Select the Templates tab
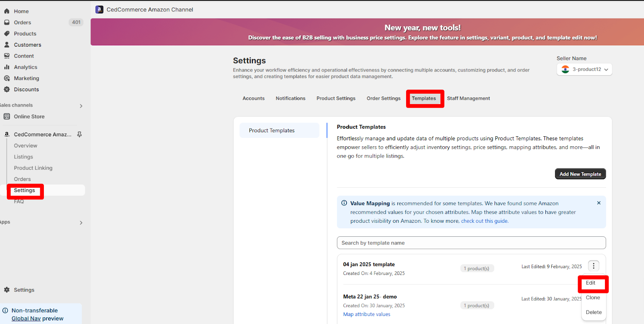This screenshot has width=644, height=324. [x=424, y=98]
